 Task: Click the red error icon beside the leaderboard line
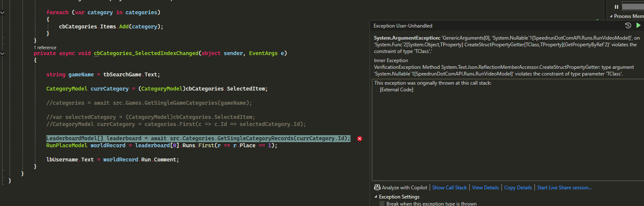(x=360, y=138)
